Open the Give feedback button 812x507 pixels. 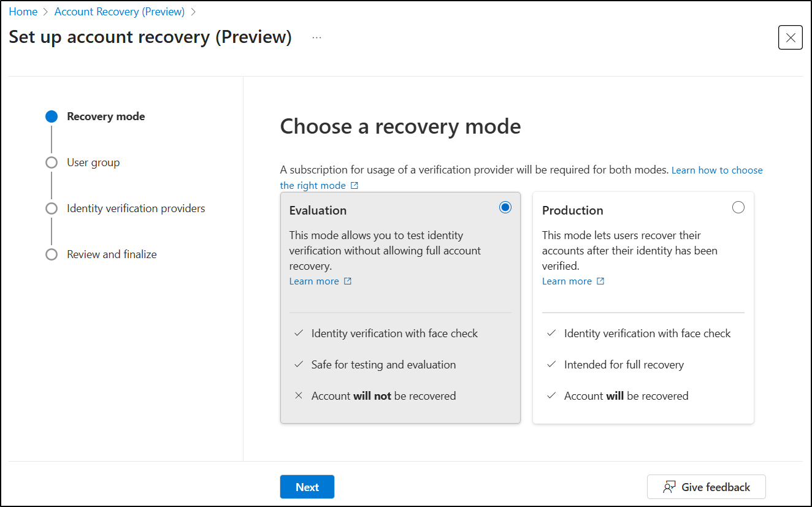click(x=706, y=487)
